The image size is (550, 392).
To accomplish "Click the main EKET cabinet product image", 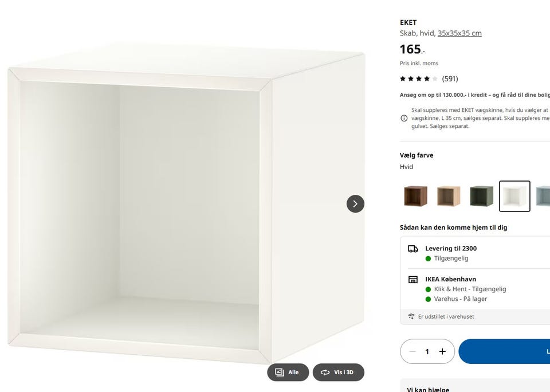I will pos(186,203).
